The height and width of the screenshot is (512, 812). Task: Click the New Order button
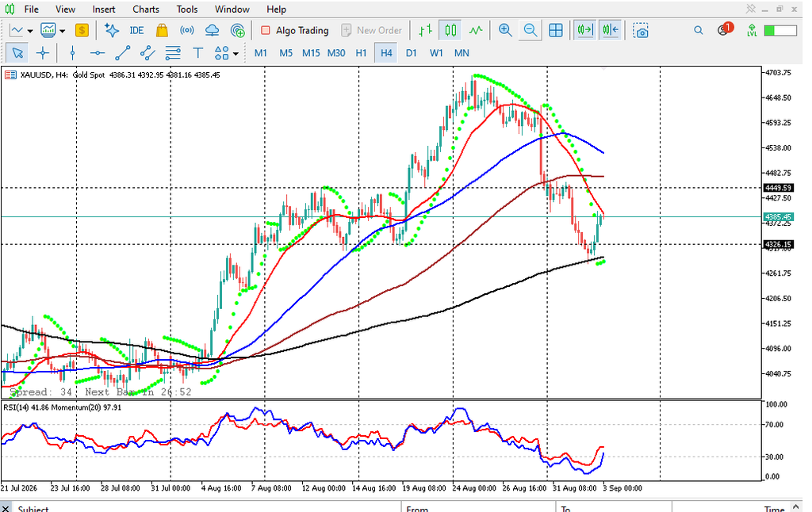pyautogui.click(x=372, y=31)
